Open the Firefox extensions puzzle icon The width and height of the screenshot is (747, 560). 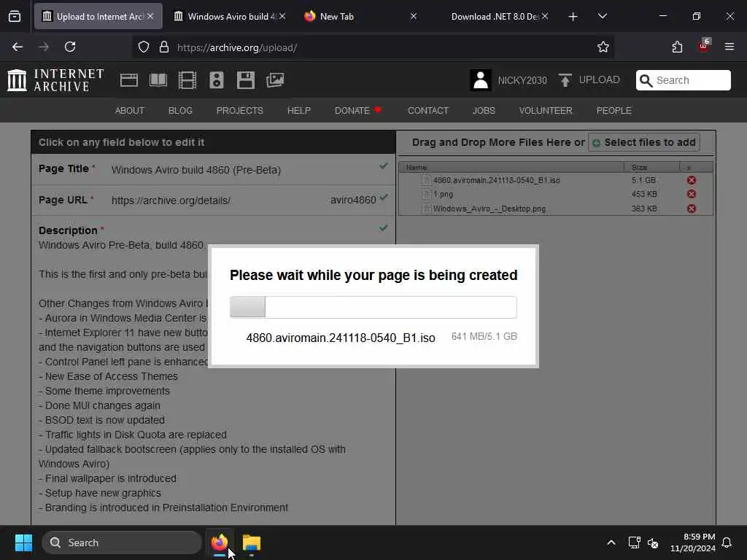pyautogui.click(x=677, y=47)
